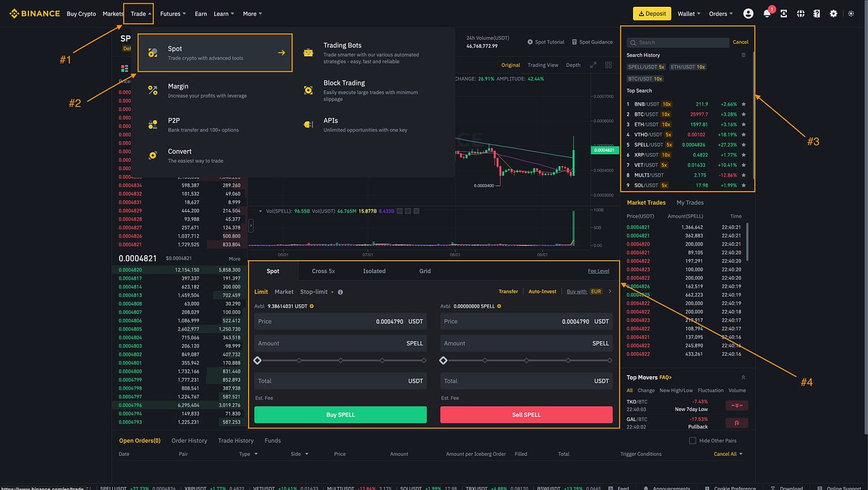
Task: Open the settings gear icon
Action: click(833, 14)
